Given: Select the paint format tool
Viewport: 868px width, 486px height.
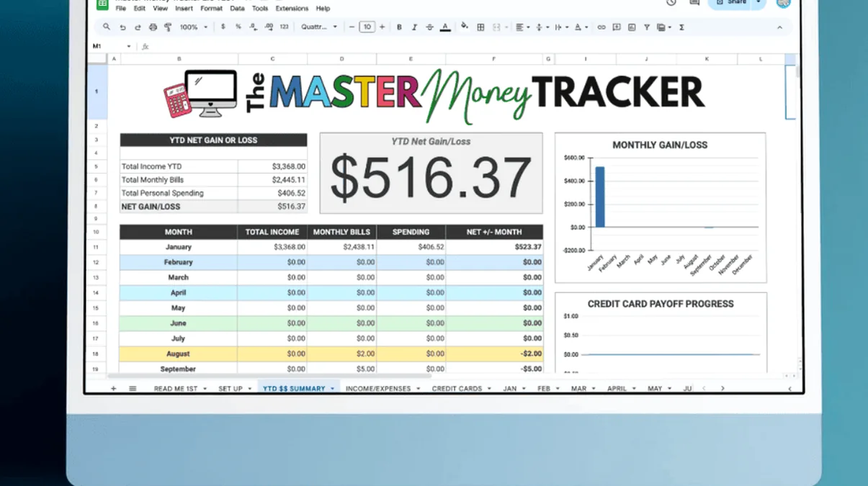Looking at the screenshot, I should click(168, 27).
